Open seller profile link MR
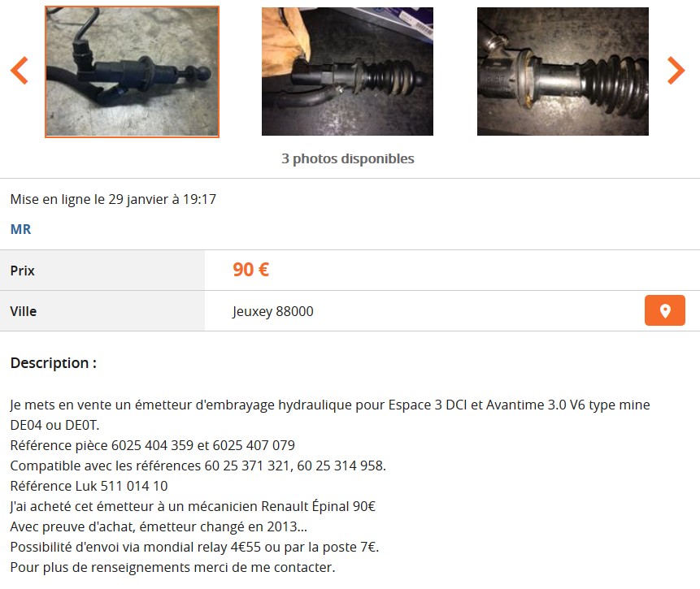The height and width of the screenshot is (589, 700). [x=20, y=229]
